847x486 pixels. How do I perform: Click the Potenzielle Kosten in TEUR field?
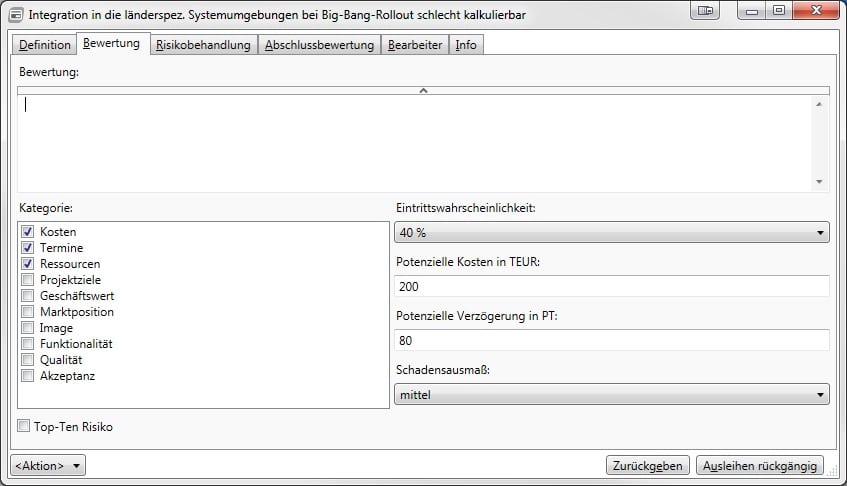click(613, 287)
